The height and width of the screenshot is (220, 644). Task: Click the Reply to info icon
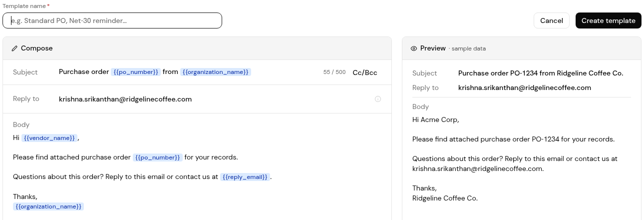[378, 99]
